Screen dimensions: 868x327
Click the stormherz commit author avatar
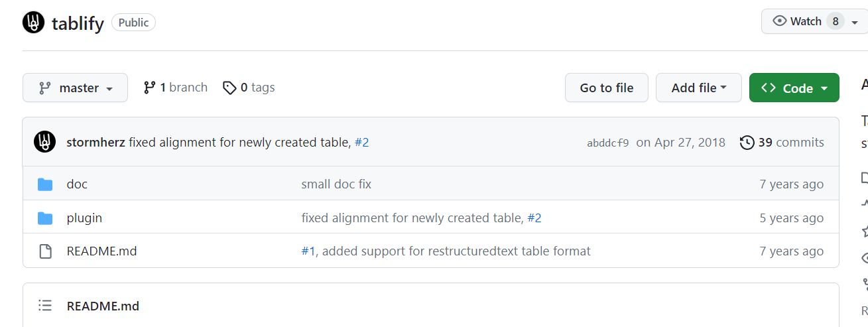(45, 142)
